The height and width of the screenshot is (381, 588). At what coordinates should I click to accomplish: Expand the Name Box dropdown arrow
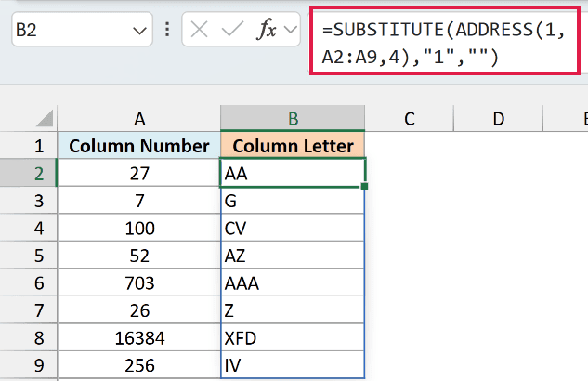pos(139,31)
